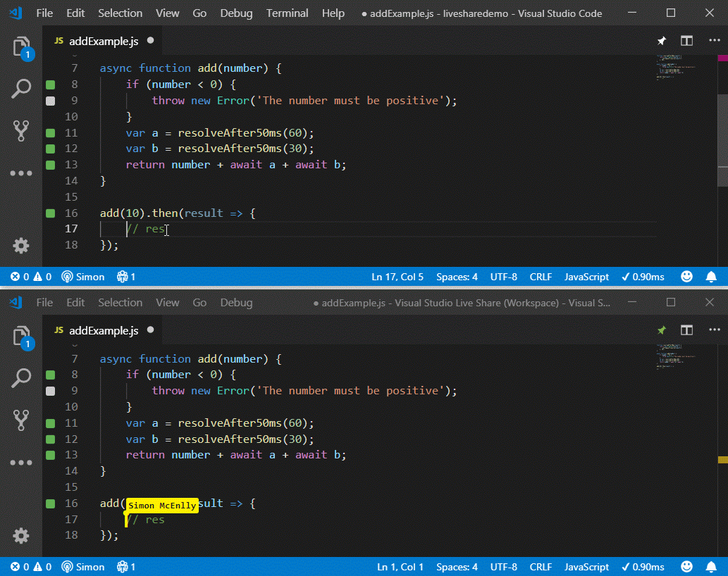Send feedback with the smiley icon

(686, 277)
